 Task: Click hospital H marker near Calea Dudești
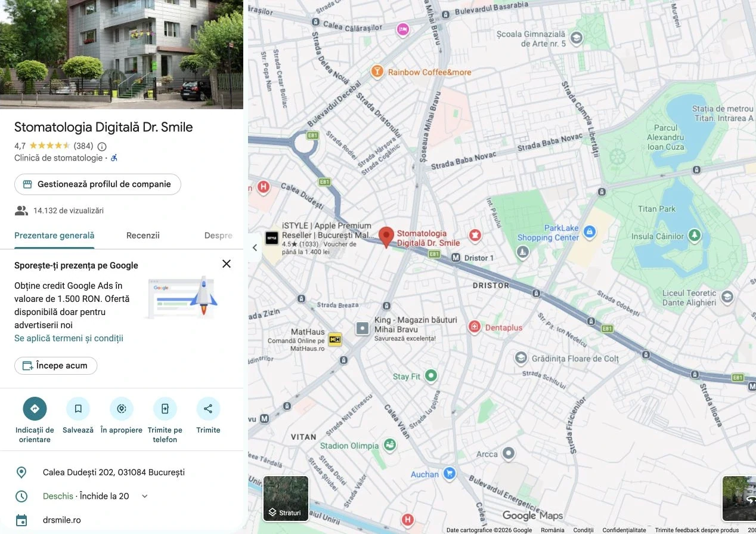pos(263,187)
